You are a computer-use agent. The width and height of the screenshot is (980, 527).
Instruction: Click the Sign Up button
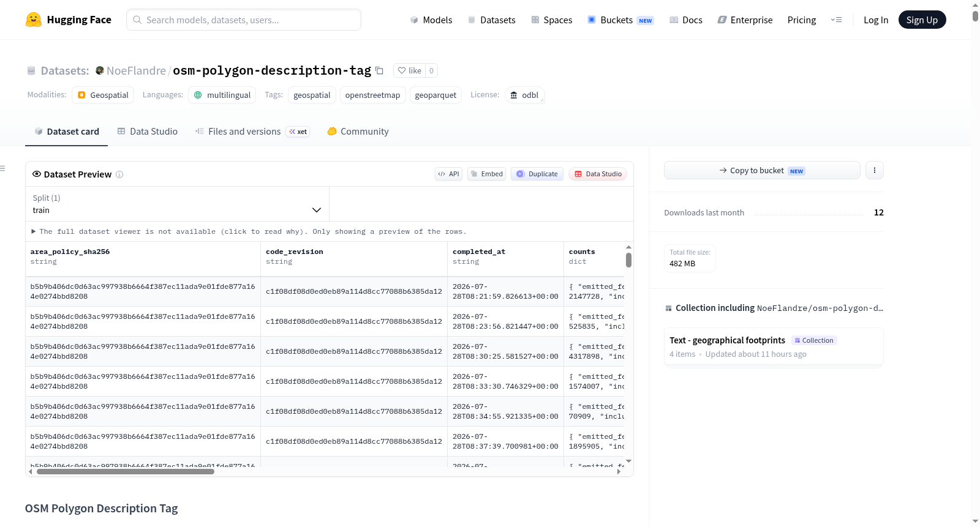click(x=922, y=20)
